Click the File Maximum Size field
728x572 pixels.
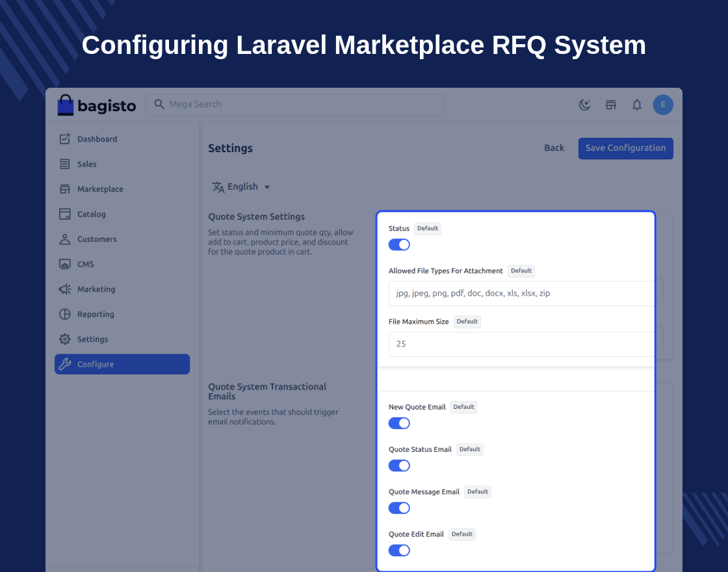(521, 344)
